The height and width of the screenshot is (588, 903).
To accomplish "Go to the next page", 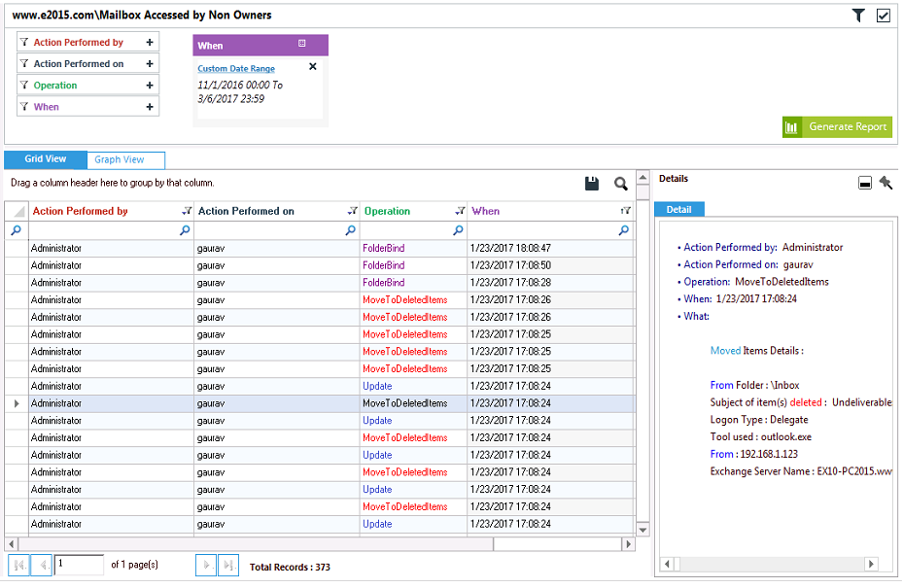I will pyautogui.click(x=206, y=566).
